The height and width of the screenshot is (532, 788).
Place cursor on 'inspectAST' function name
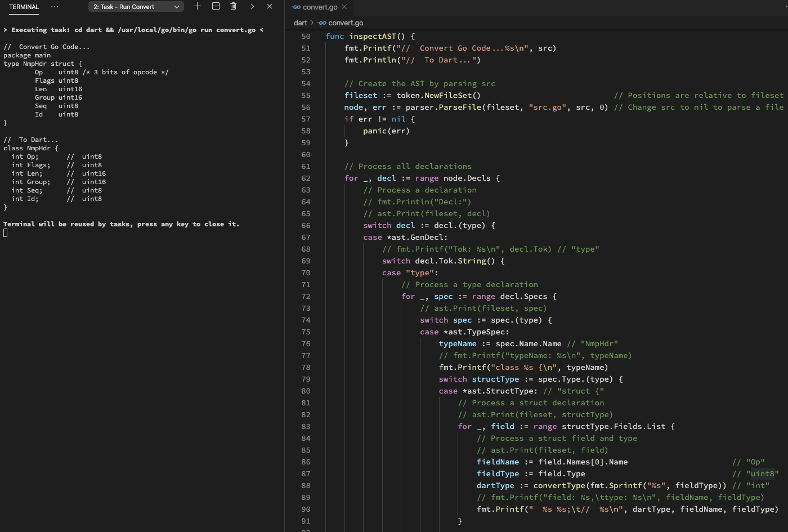(x=373, y=37)
